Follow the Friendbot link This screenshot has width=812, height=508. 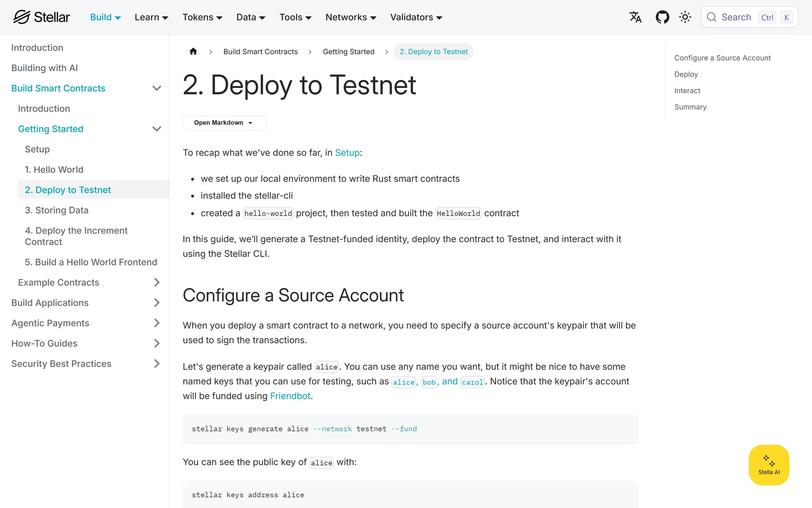pyautogui.click(x=290, y=396)
